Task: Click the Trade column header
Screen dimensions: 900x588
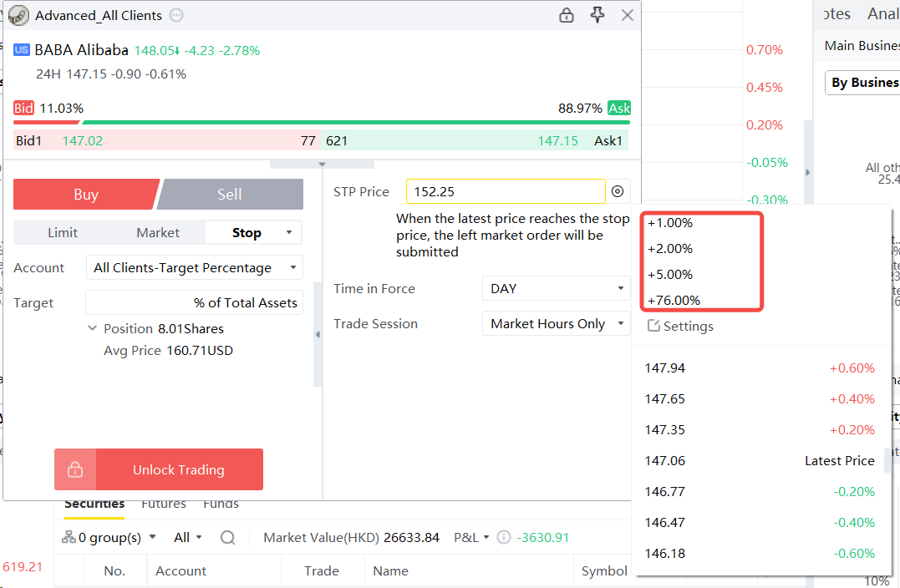Action: tap(322, 571)
